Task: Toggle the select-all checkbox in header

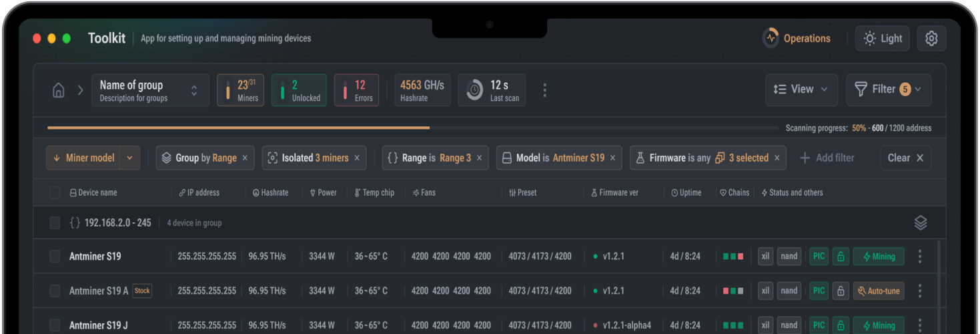Action: [x=55, y=193]
